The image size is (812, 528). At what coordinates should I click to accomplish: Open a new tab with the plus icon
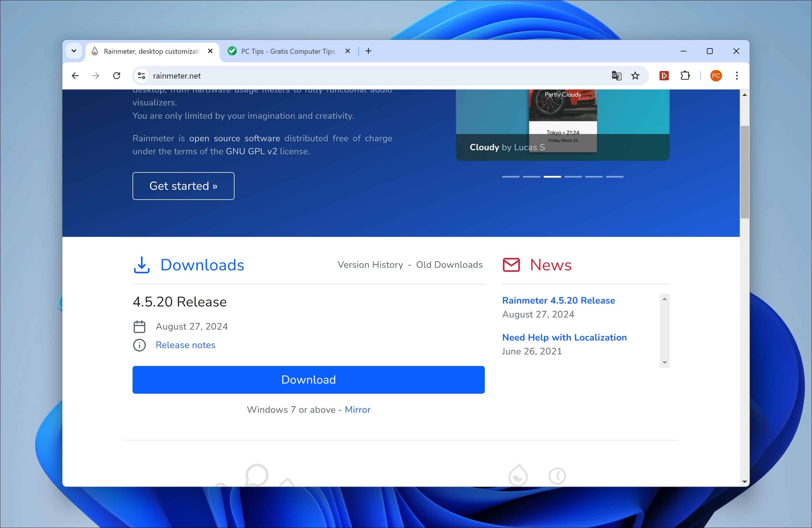point(368,51)
